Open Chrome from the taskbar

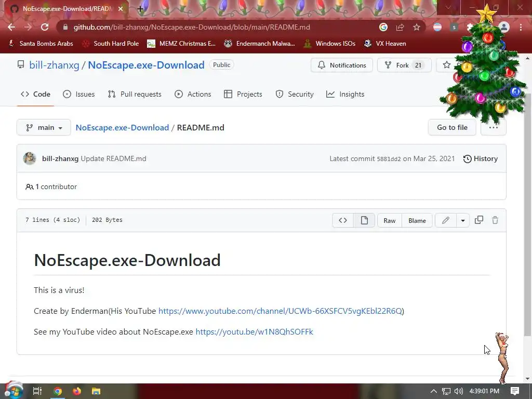tap(58, 391)
